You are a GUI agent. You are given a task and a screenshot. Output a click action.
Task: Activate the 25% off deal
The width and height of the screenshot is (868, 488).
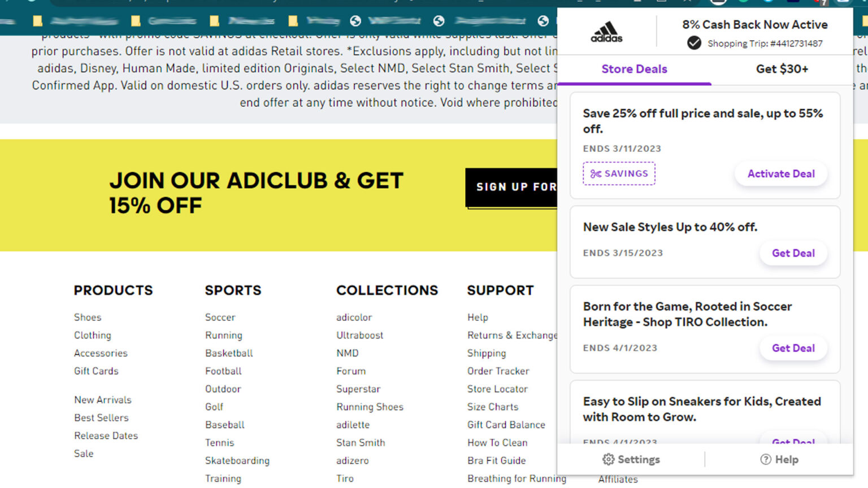[780, 173]
